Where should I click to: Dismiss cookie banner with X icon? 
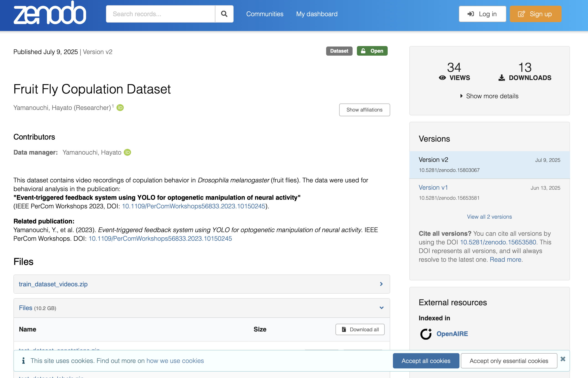563,359
